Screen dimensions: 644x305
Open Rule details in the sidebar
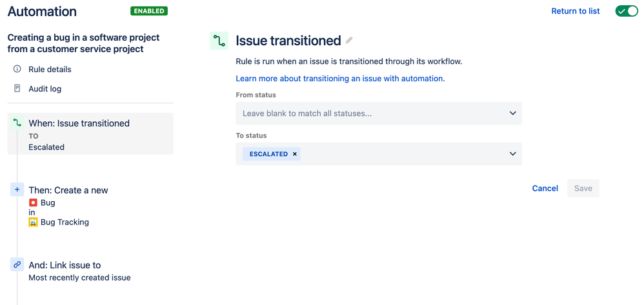coord(50,70)
